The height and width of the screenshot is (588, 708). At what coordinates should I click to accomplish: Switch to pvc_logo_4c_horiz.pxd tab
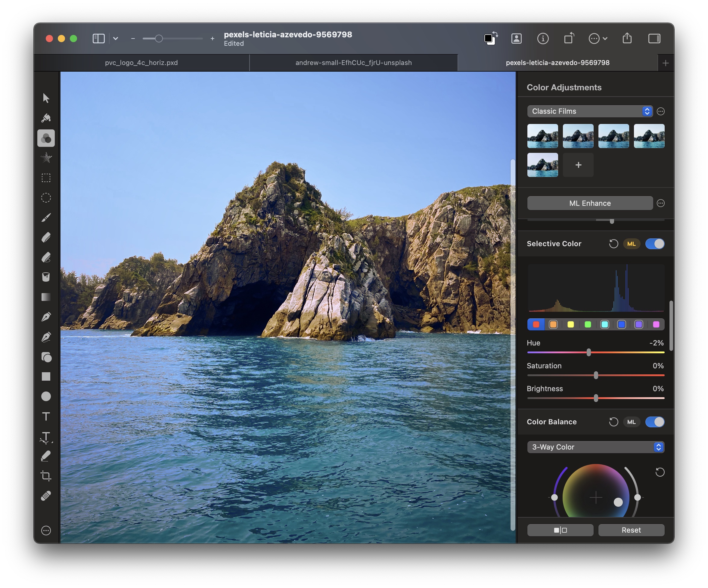[x=142, y=62]
